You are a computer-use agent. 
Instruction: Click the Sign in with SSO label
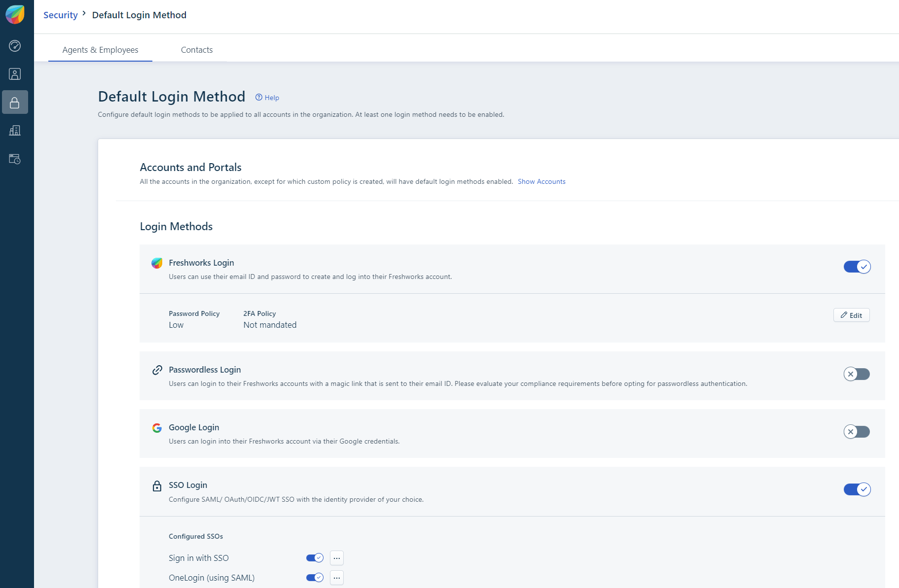(199, 558)
